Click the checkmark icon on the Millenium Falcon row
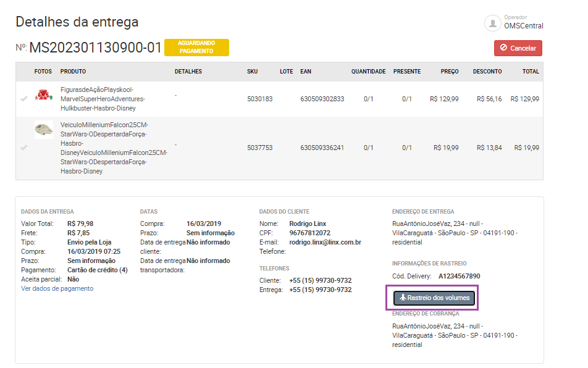This screenshot has height=368, width=588. tap(24, 148)
